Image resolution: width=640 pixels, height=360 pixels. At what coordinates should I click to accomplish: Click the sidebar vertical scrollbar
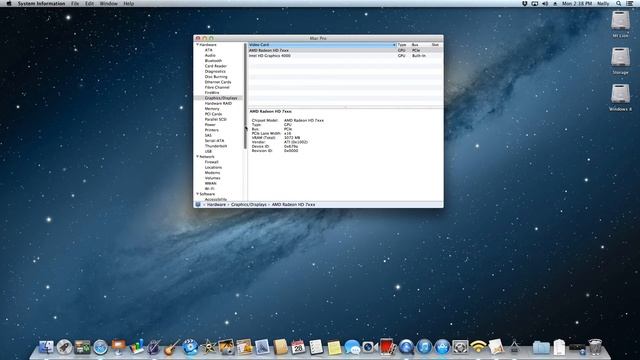245,96
